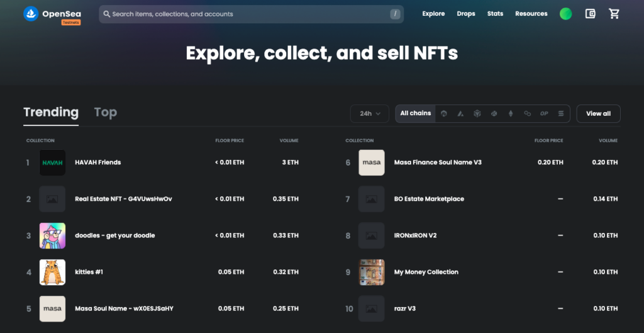Click the magnifier icon in search bar

[x=107, y=14]
